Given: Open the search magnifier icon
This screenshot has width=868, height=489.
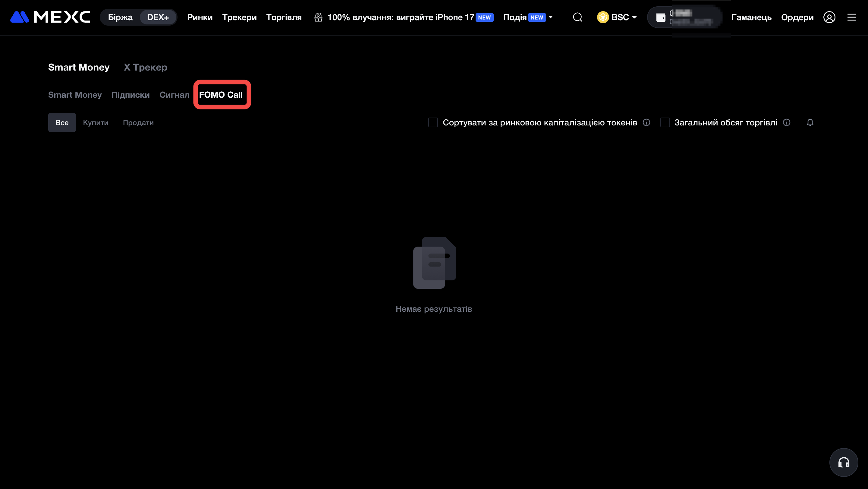Looking at the screenshot, I should (577, 17).
